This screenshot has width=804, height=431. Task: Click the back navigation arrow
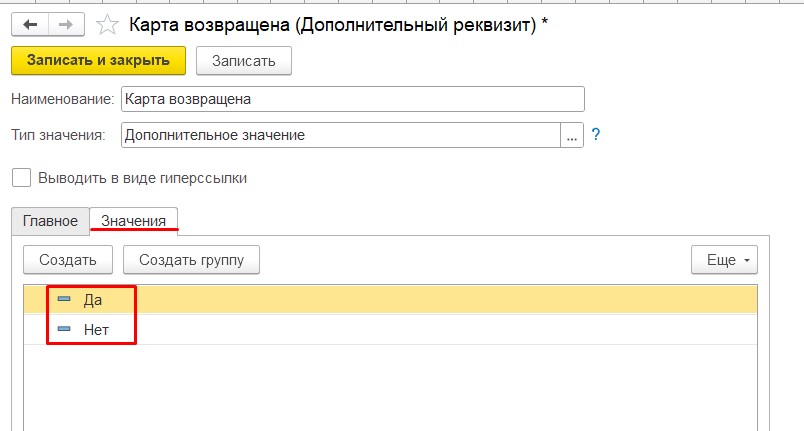(30, 22)
